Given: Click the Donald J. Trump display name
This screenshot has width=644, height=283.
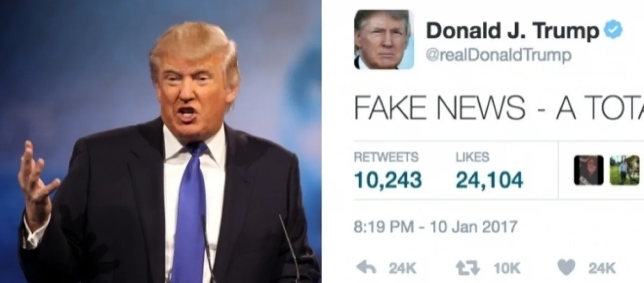Looking at the screenshot, I should (513, 31).
